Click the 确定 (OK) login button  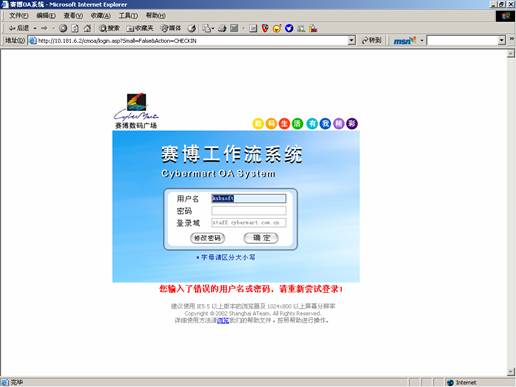261,238
